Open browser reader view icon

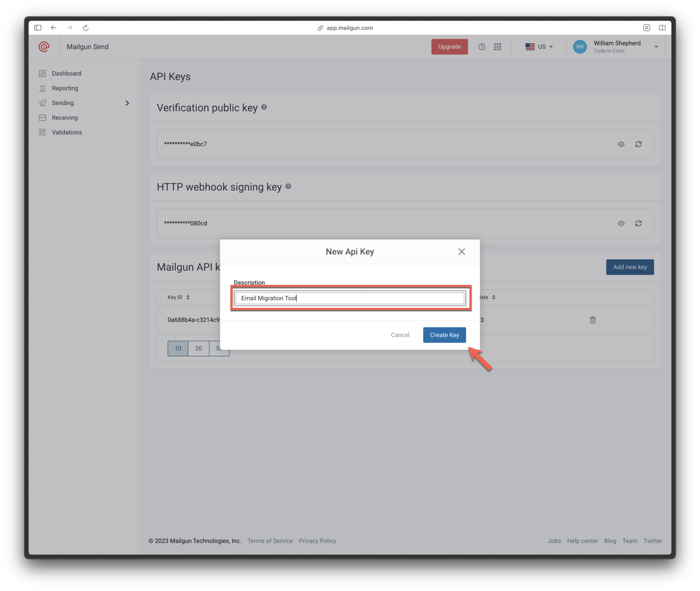click(x=646, y=28)
